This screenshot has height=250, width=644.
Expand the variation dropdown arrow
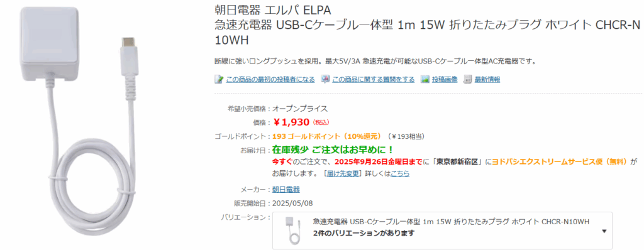tap(604, 231)
